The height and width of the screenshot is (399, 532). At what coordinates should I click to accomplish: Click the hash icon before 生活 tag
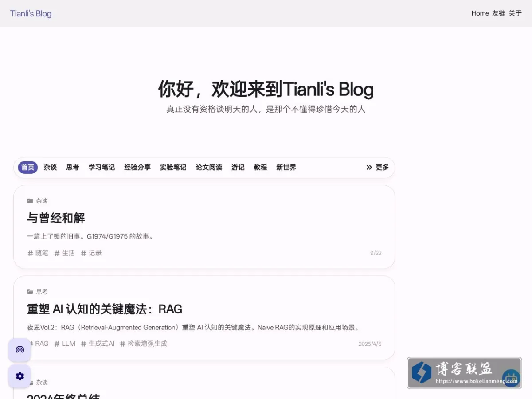pyautogui.click(x=57, y=253)
